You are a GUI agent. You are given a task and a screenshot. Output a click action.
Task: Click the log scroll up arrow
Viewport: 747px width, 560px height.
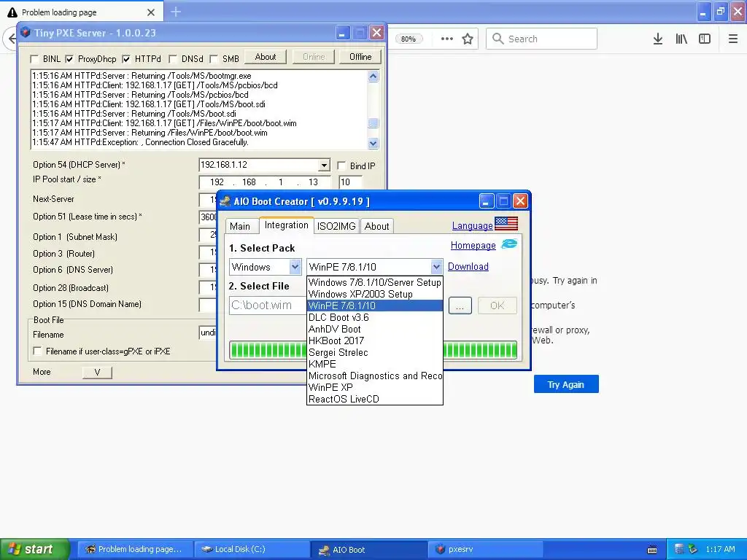(373, 76)
